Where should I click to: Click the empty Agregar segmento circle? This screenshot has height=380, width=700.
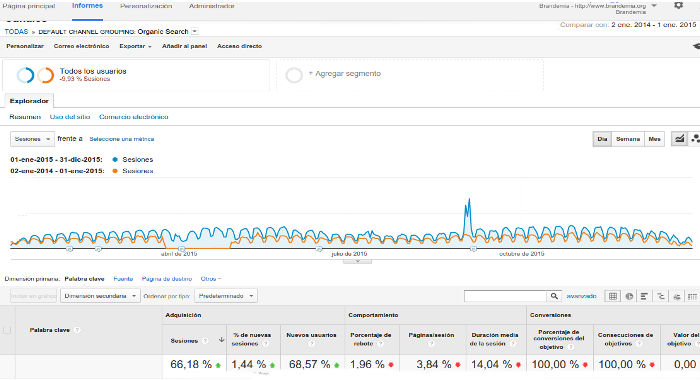tap(294, 75)
